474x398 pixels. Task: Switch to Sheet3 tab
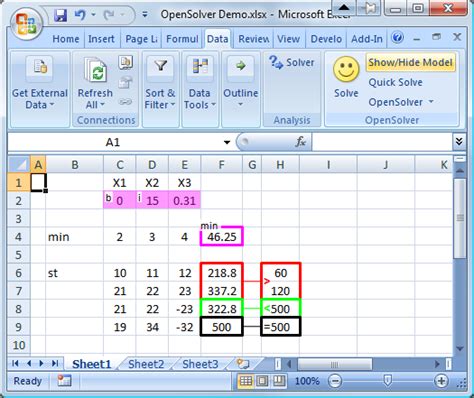point(200,364)
